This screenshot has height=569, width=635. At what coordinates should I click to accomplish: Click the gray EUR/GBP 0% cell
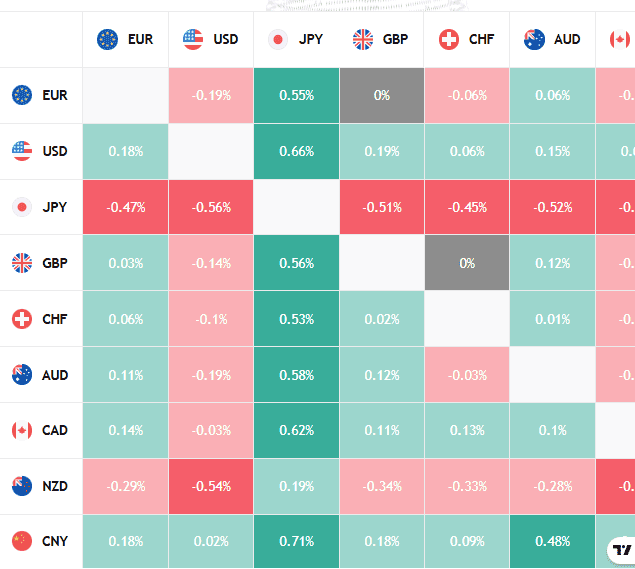[382, 95]
